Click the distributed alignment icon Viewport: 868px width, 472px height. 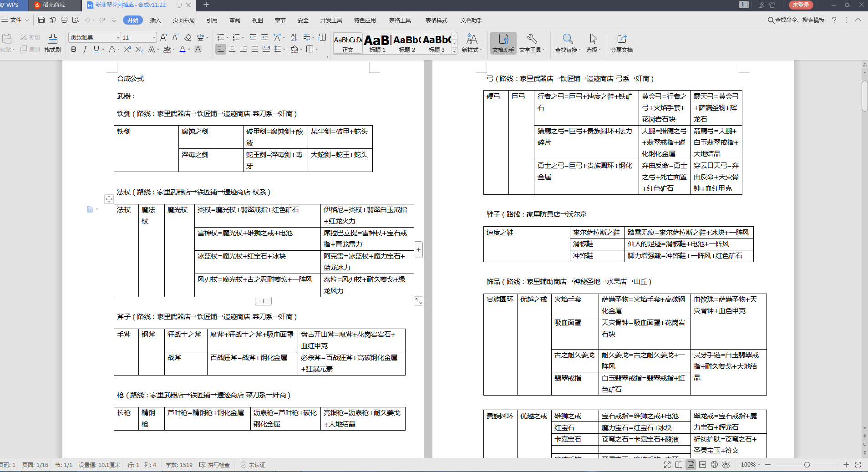click(266, 49)
